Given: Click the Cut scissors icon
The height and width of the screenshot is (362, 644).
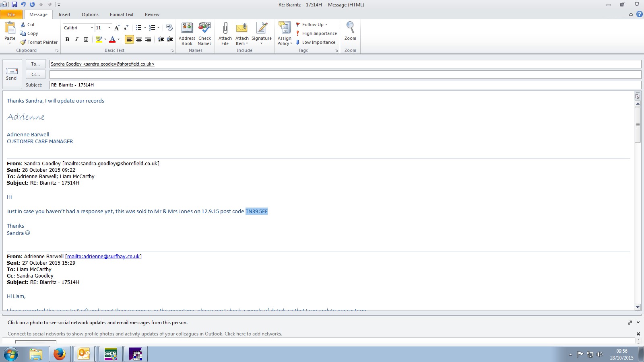Looking at the screenshot, I should pos(23,25).
